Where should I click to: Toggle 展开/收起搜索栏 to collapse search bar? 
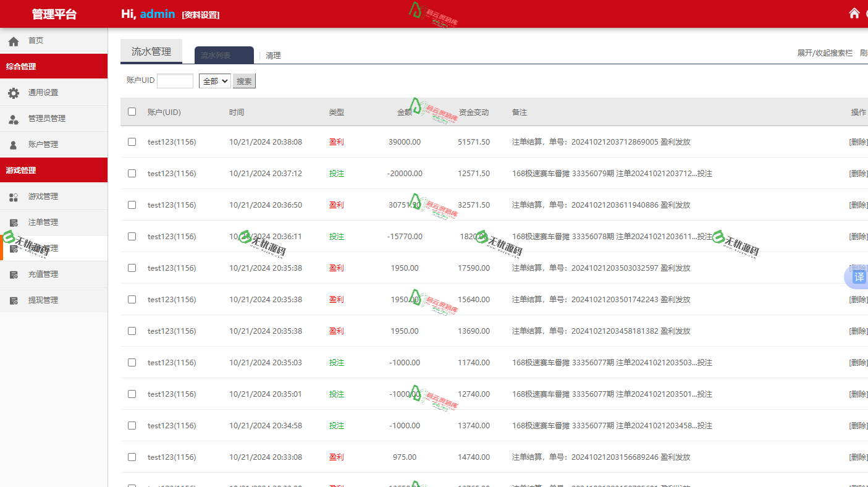point(824,53)
